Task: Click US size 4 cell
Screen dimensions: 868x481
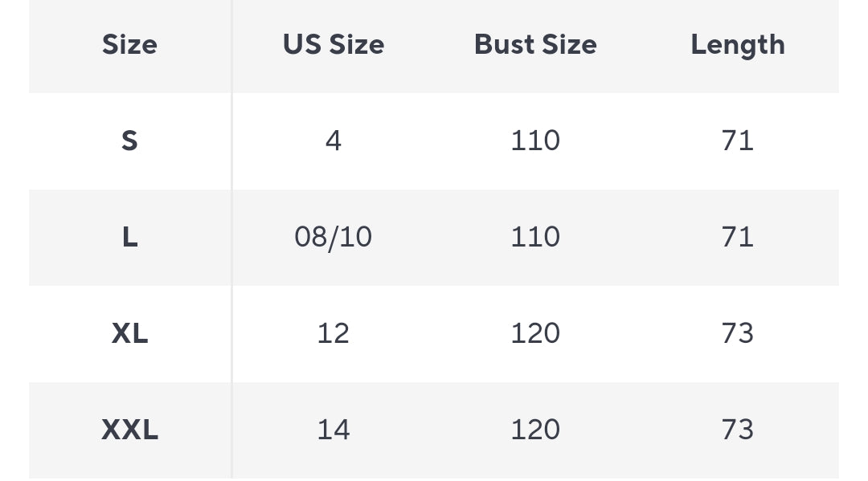Action: 334,141
